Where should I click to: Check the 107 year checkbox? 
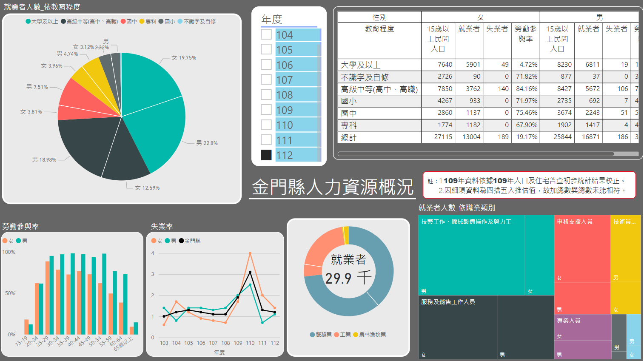[266, 79]
